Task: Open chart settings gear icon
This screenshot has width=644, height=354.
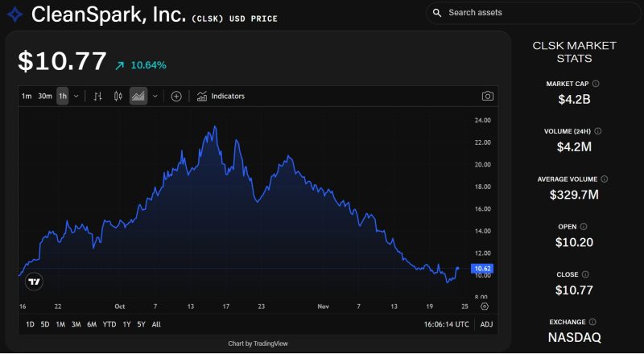Action: (x=484, y=307)
